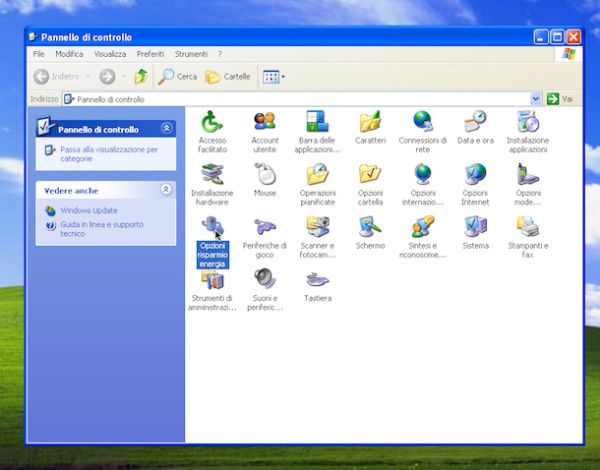Open the Visualizza menu

pos(110,54)
